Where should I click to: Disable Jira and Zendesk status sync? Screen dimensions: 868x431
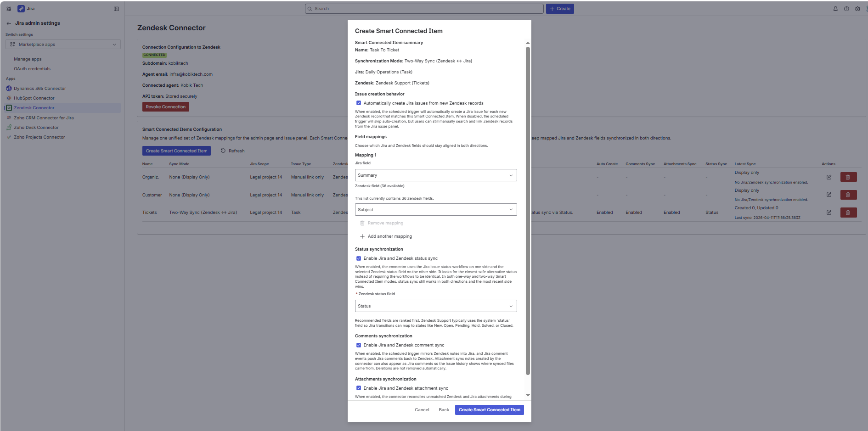point(359,258)
